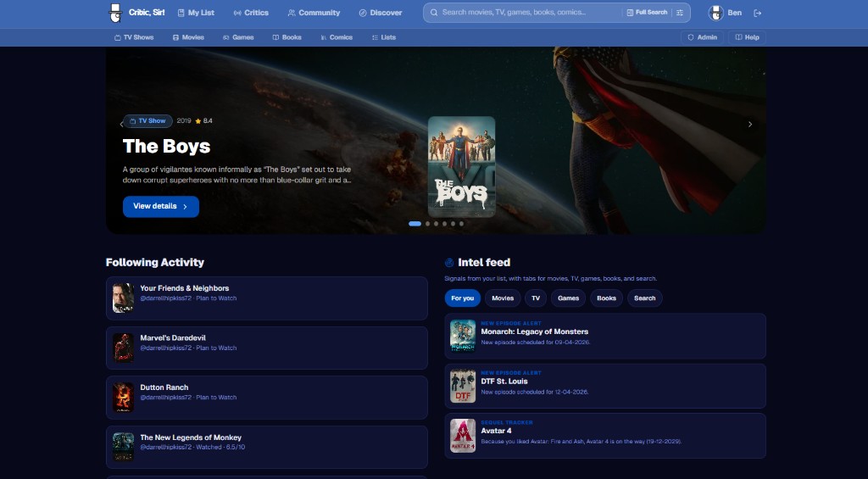The height and width of the screenshot is (479, 868).
Task: Open Ben's profile avatar
Action: click(x=715, y=13)
